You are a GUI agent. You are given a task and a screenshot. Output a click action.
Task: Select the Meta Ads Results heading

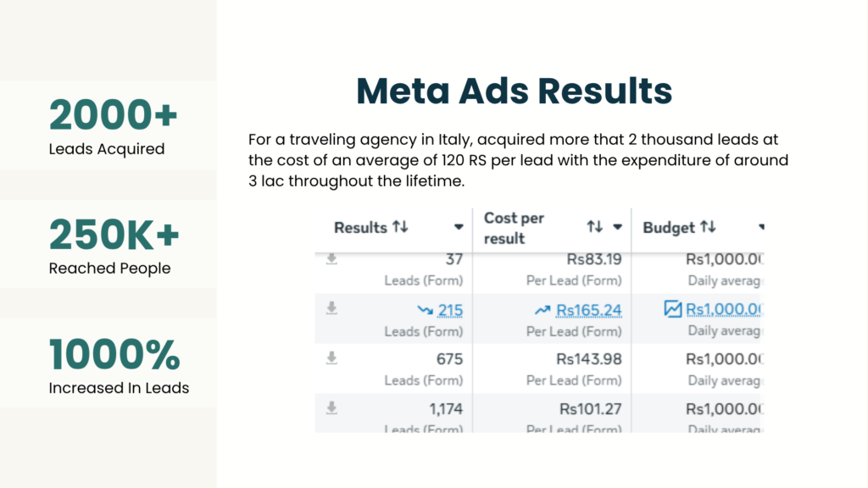pyautogui.click(x=515, y=91)
